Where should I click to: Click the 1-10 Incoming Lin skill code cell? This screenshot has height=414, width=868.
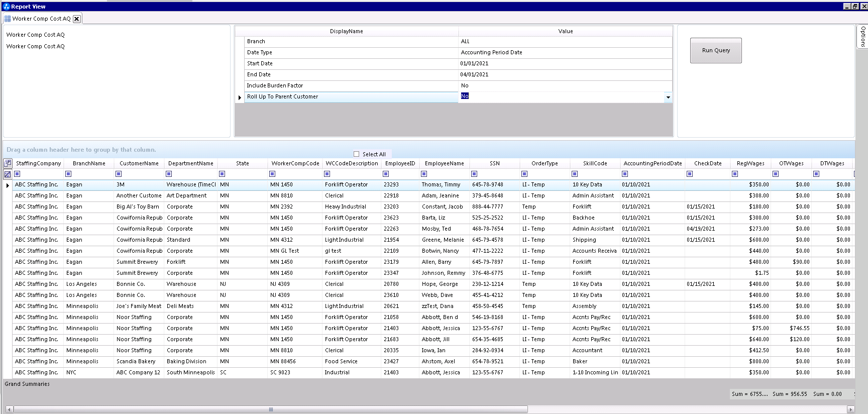[x=595, y=373]
